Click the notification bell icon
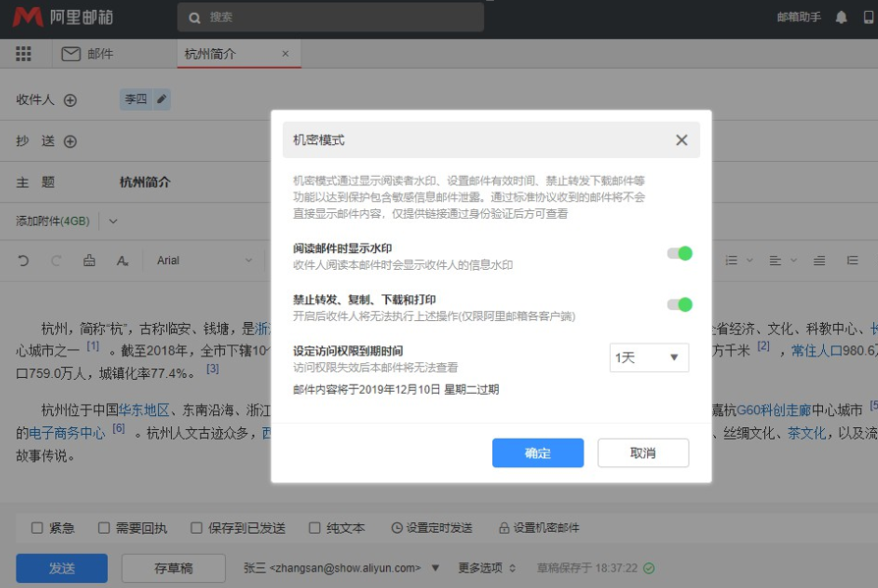Screen dimensions: 878x588 coord(841,17)
